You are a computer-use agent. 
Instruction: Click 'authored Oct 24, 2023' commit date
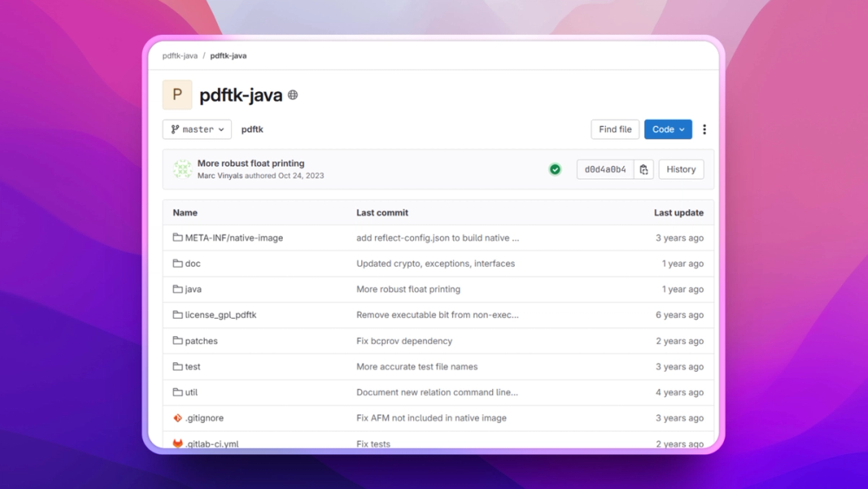(x=284, y=175)
